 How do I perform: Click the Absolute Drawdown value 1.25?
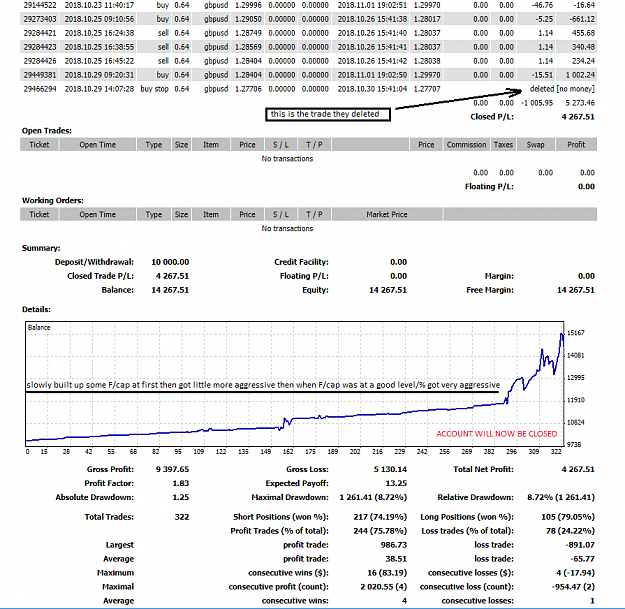pos(181,497)
